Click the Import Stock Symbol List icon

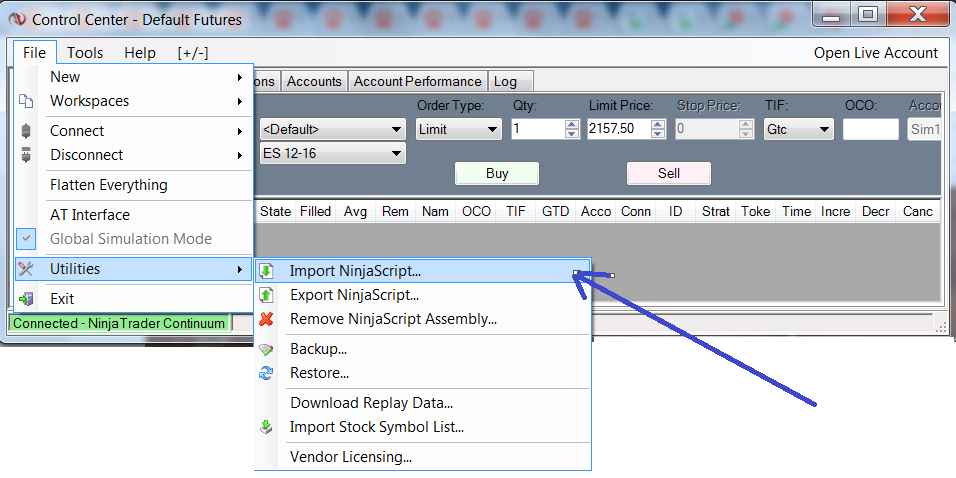coord(266,427)
